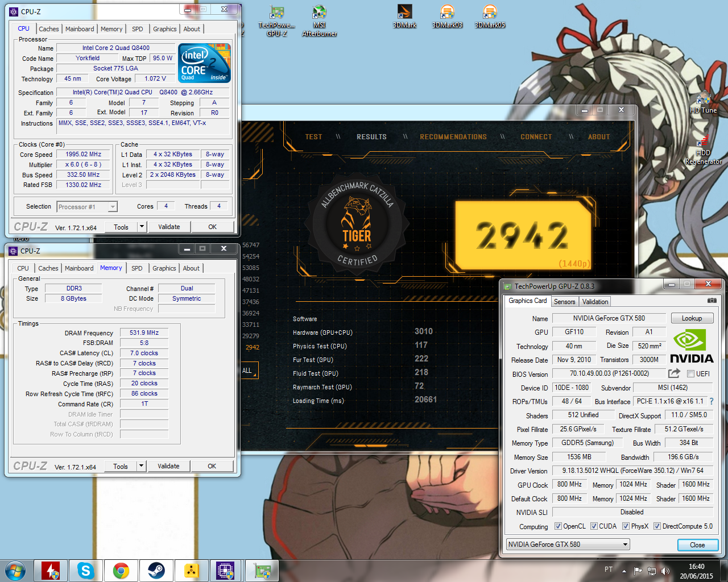Switch to SPD tab in lower CPU-Z
728x582 pixels.
click(x=137, y=268)
